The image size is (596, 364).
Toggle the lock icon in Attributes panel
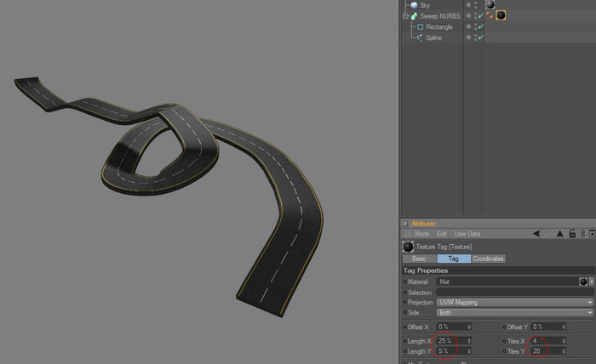572,233
